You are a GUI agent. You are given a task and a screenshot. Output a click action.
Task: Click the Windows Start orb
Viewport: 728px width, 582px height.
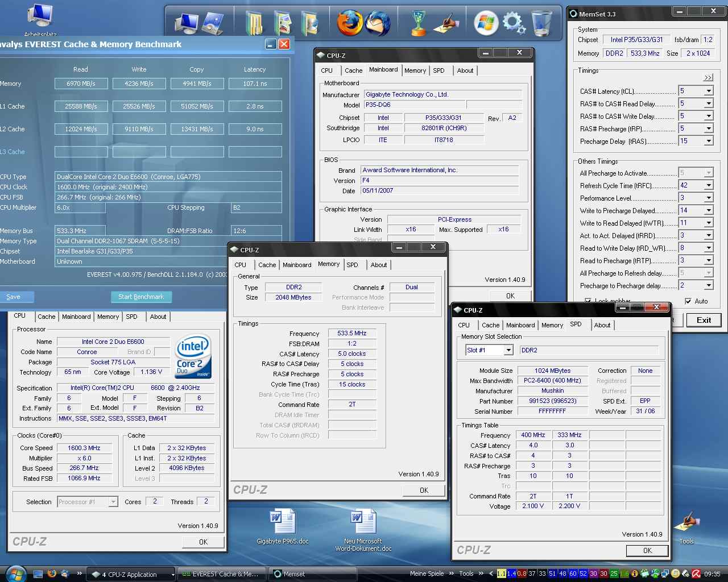[x=16, y=573]
